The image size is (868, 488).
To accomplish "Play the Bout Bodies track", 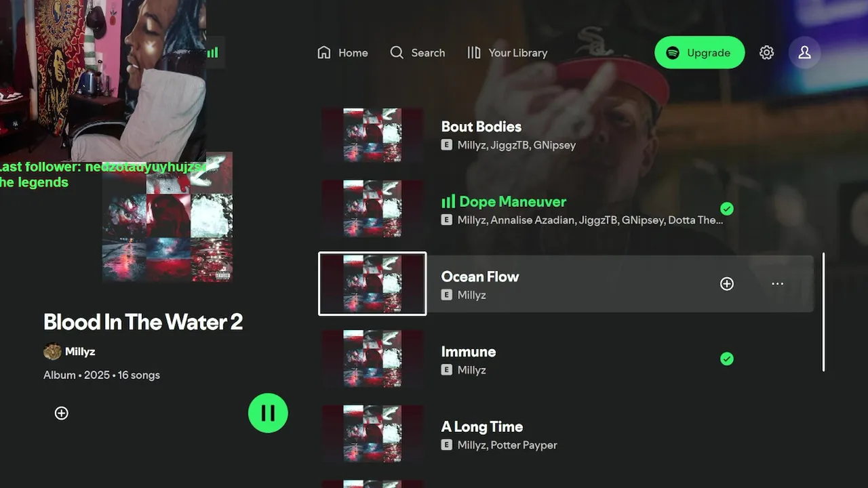I will (567, 134).
